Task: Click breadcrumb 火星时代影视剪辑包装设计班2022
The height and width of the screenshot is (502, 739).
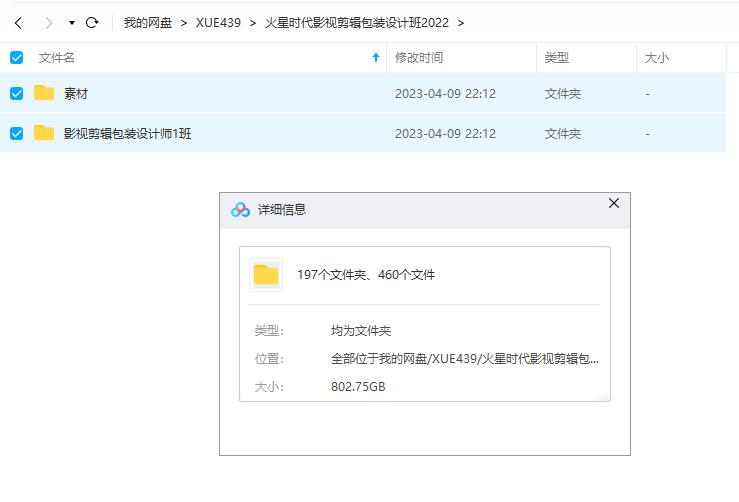Action: 356,23
